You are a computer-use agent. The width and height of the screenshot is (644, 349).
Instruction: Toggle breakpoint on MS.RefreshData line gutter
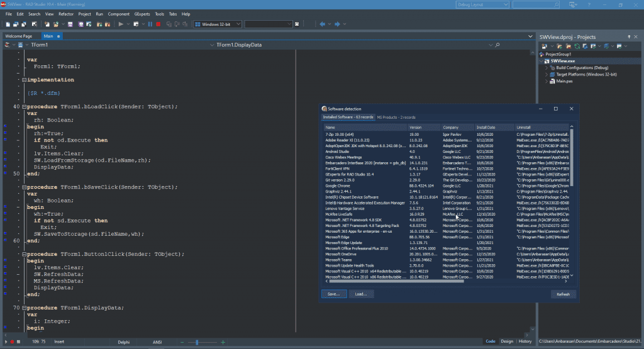pyautogui.click(x=5, y=280)
